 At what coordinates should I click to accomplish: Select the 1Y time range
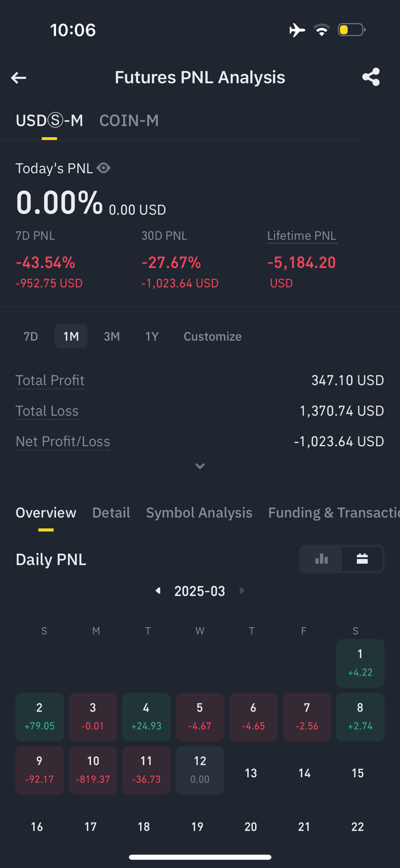152,336
